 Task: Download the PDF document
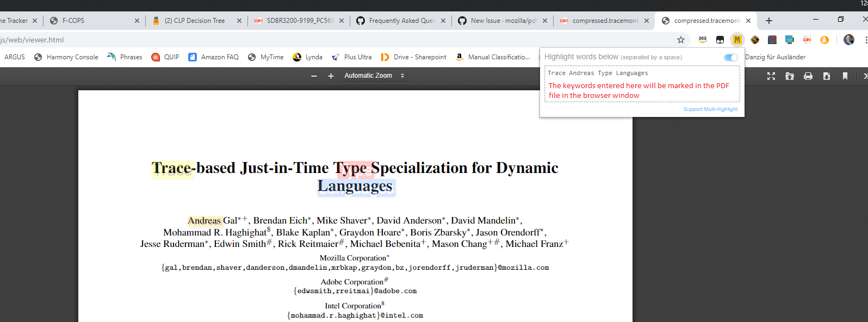[827, 76]
